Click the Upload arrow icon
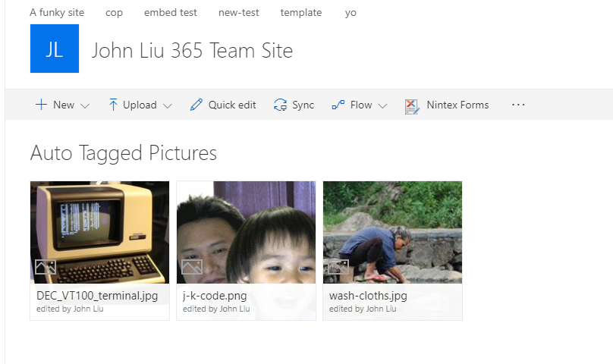This screenshot has width=613, height=364. 113,105
